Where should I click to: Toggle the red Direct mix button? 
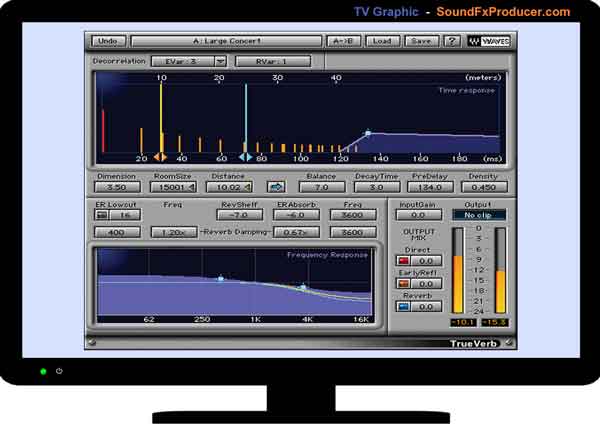403,261
